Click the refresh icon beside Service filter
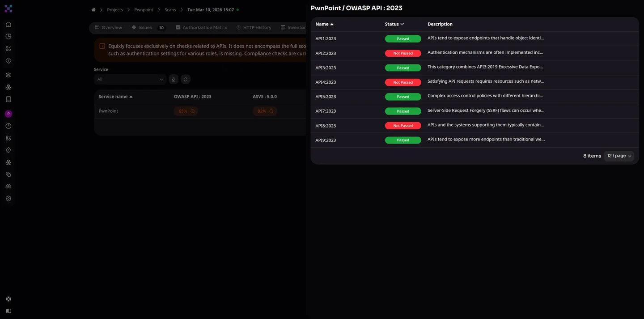Viewport: 644px width, 319px height. 186,79
